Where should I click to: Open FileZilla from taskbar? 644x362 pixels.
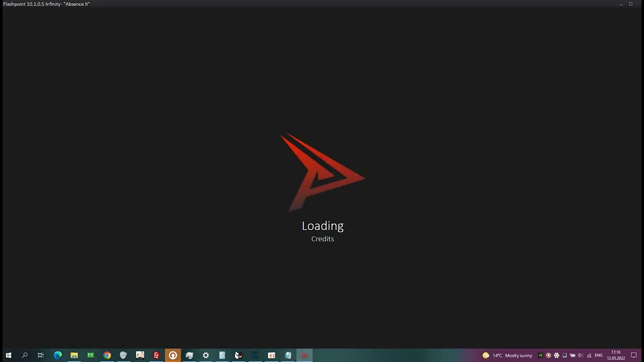[156, 355]
